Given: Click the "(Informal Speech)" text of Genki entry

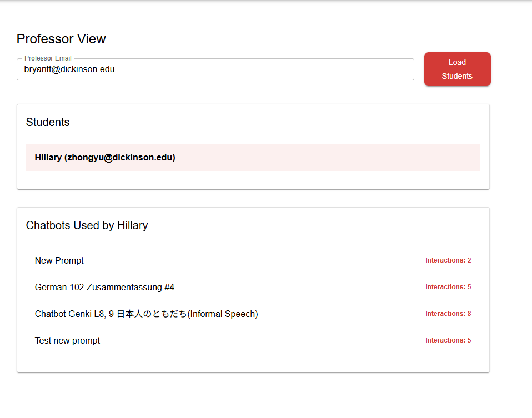Looking at the screenshot, I should (223, 314).
